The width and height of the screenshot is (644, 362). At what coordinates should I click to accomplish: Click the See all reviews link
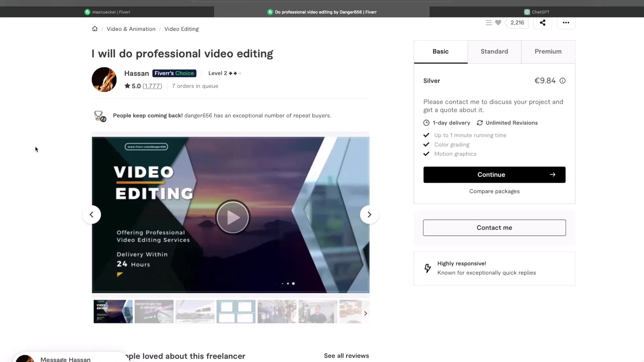(346, 356)
